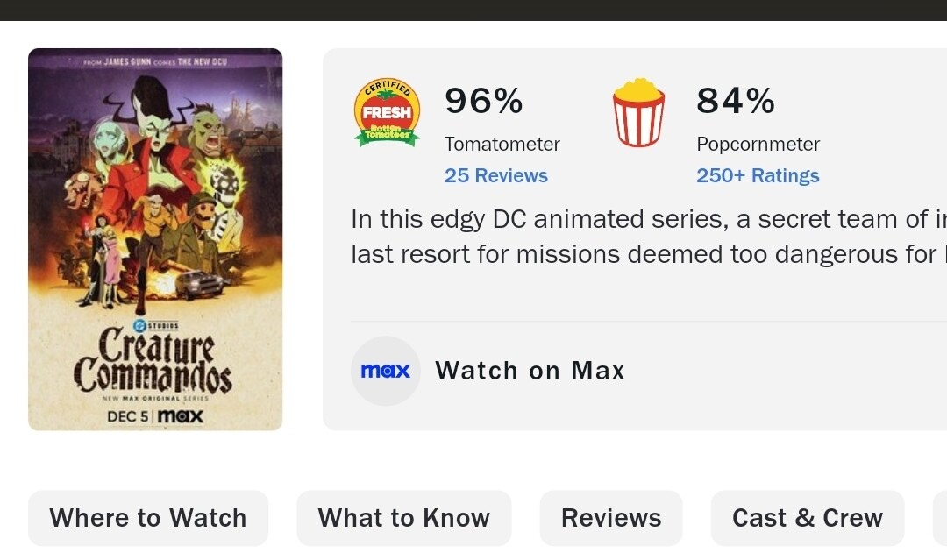Click the red popcorn bucket icon
947x560 pixels.
coord(638,113)
